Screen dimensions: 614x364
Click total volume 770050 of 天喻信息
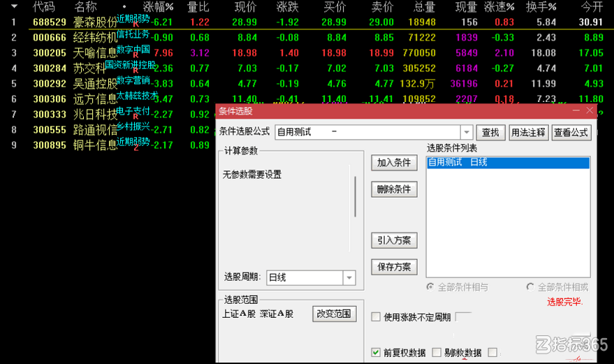point(419,53)
